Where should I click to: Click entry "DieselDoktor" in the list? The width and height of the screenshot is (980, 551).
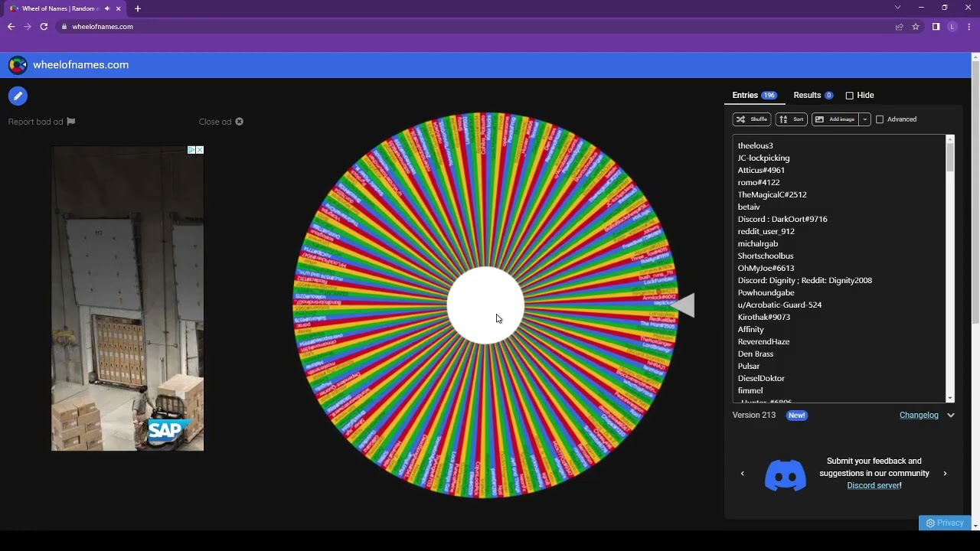pos(761,379)
